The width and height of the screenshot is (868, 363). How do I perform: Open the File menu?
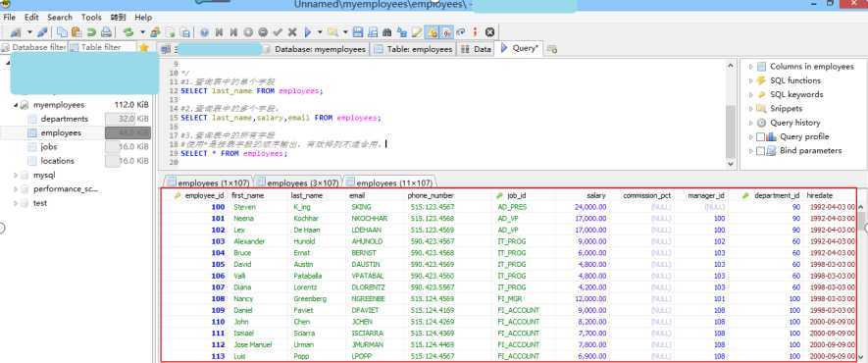(10, 18)
